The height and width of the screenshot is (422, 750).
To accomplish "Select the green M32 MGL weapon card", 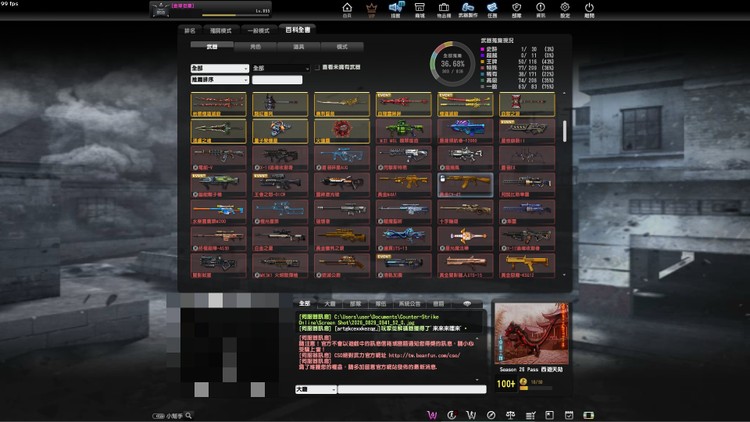I will 403,132.
